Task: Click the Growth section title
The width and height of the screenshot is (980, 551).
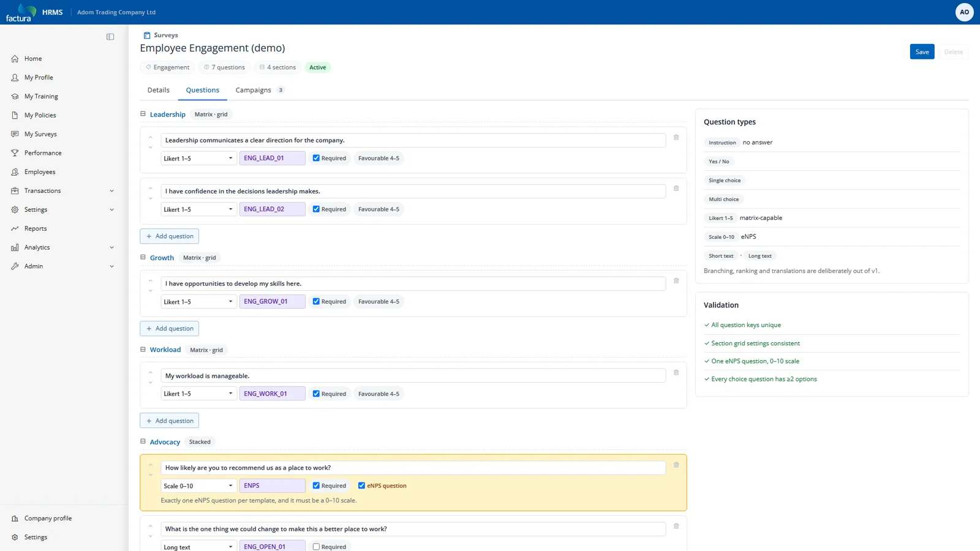Action: click(x=162, y=258)
